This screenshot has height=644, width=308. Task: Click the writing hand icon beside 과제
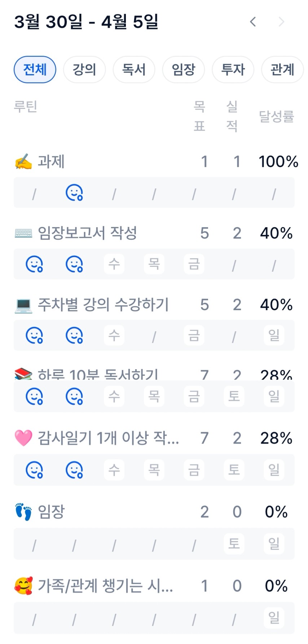(x=23, y=162)
